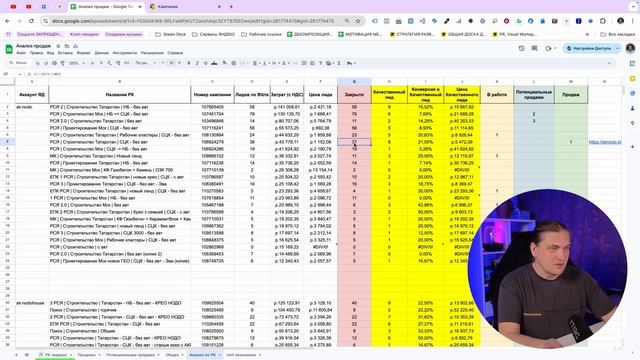Open Contacts side panel icon
Viewport: 640px width, 360px height.
click(x=633, y=108)
